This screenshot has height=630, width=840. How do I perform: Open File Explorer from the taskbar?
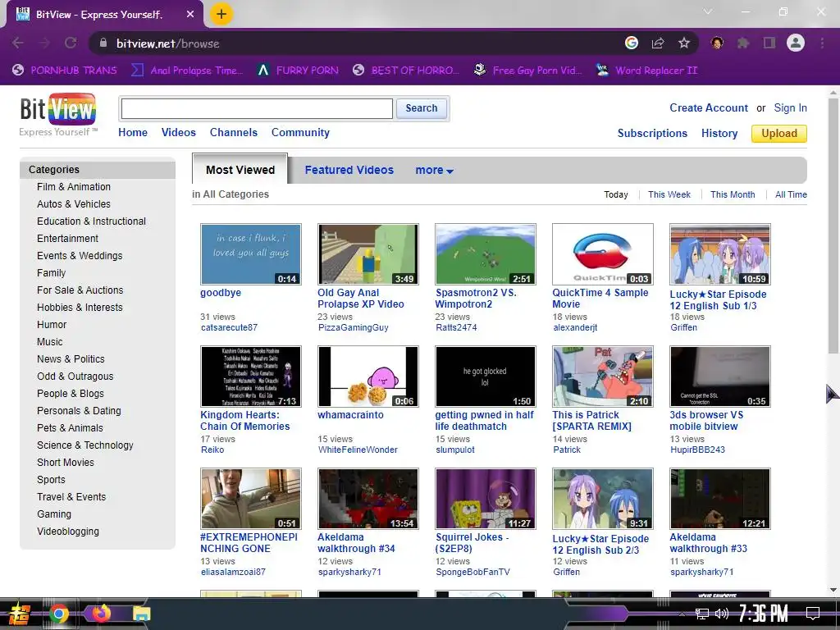tap(142, 614)
